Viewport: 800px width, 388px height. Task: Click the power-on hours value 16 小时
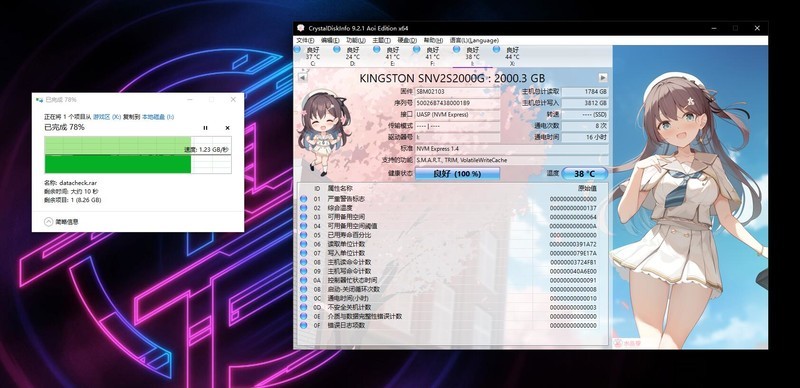pos(585,137)
